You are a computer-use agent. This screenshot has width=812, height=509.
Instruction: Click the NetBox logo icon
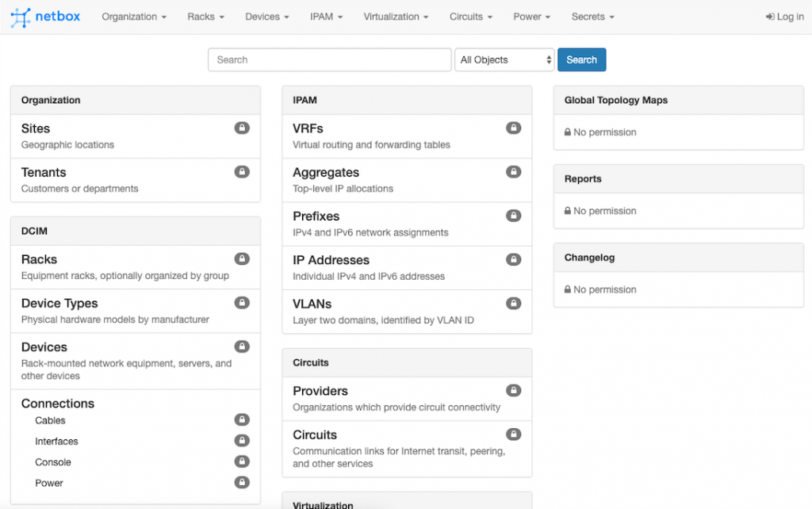point(21,17)
